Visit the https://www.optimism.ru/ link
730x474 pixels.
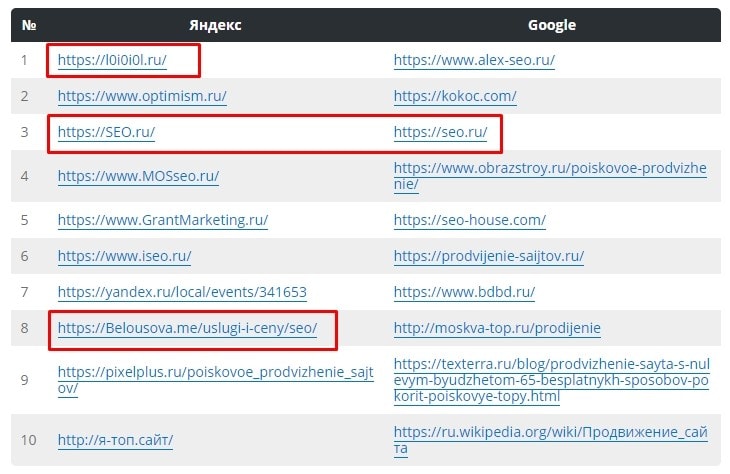[142, 96]
